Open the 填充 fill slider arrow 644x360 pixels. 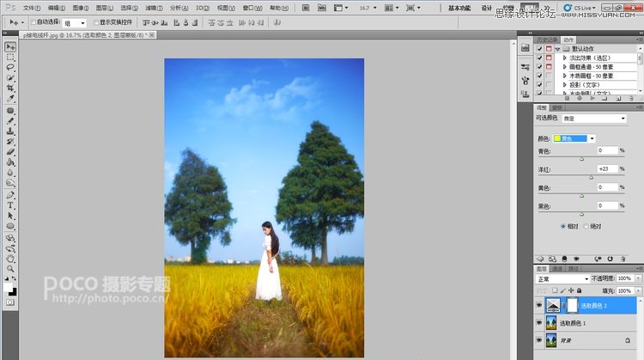(638, 291)
